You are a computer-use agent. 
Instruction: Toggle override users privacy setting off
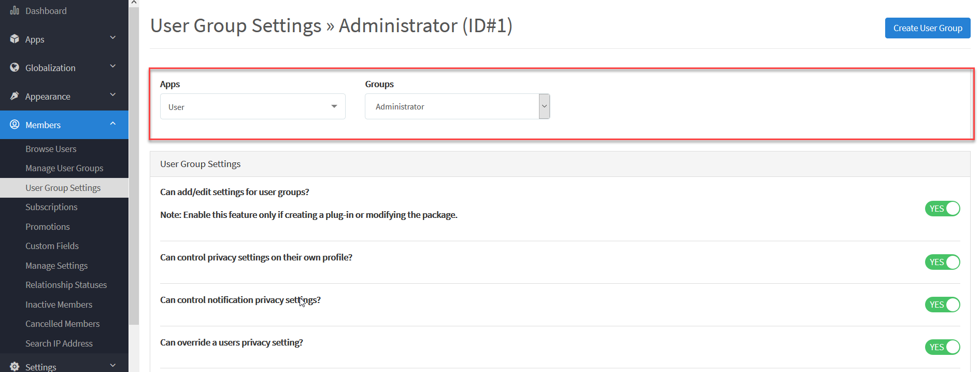(942, 347)
